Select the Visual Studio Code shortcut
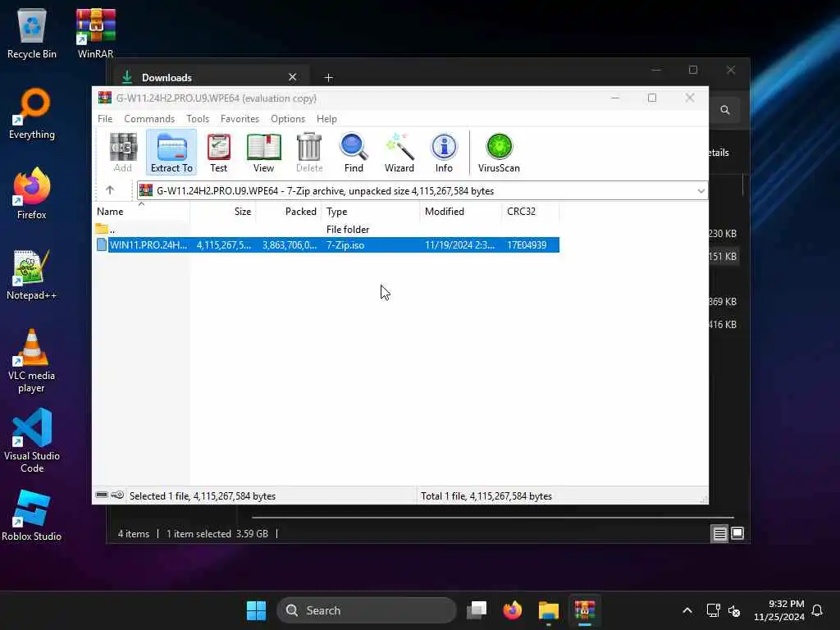This screenshot has width=840, height=630. click(32, 441)
